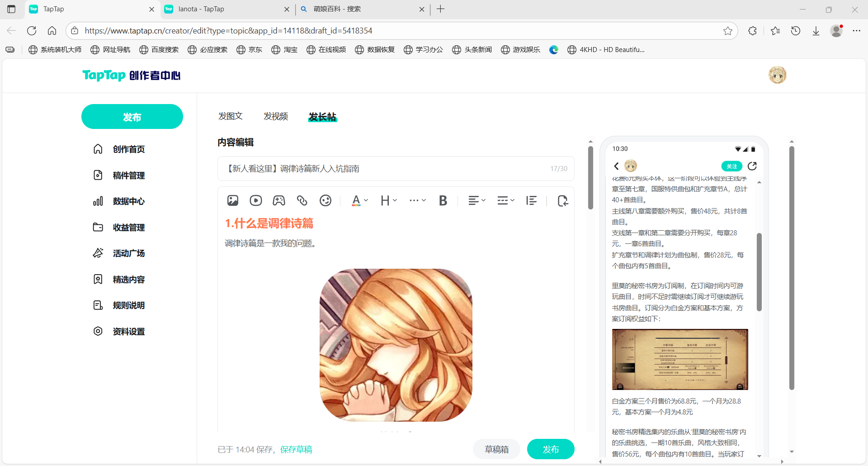This screenshot has height=466, width=868.
Task: Click the 保存草稿 link
Action: 296,449
